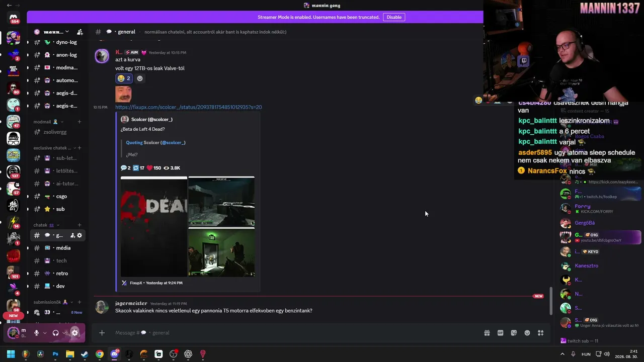The image size is (644, 362).
Task: Open File Explorer from the taskbar
Action: point(70,354)
